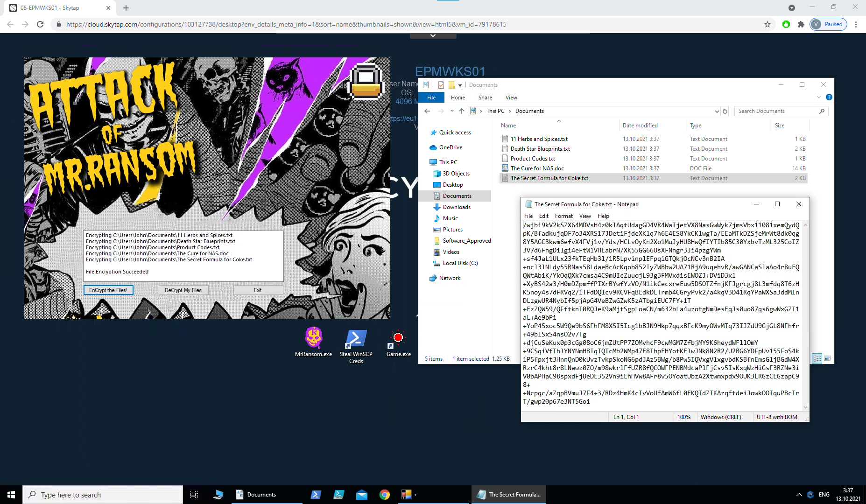Select Network in navigation pane

tap(450, 278)
